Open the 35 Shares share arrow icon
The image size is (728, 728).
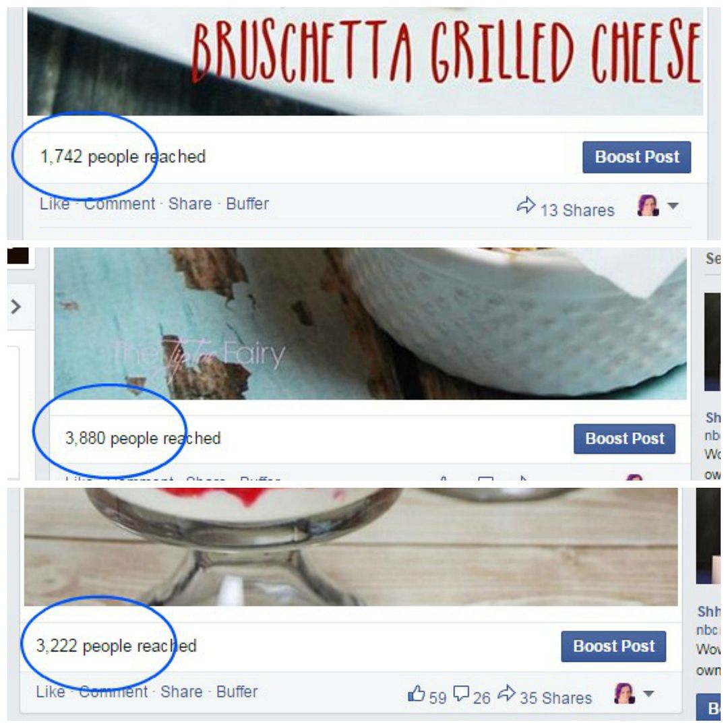[x=506, y=694]
